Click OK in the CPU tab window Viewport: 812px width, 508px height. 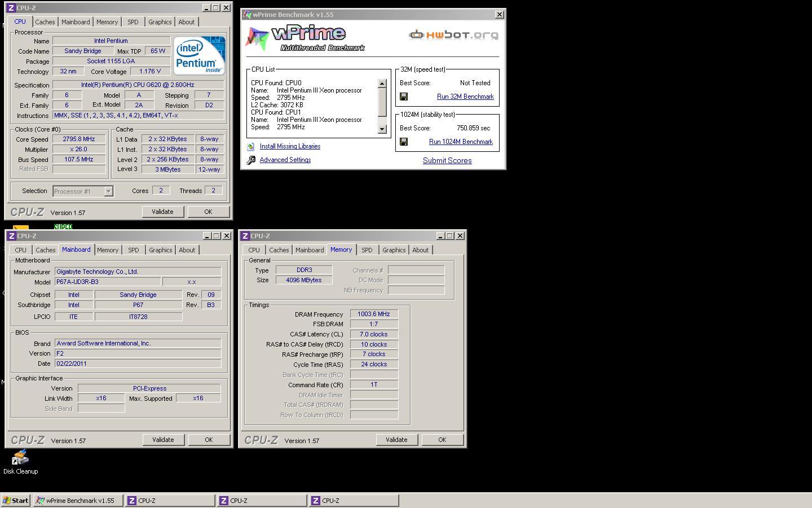pyautogui.click(x=208, y=212)
